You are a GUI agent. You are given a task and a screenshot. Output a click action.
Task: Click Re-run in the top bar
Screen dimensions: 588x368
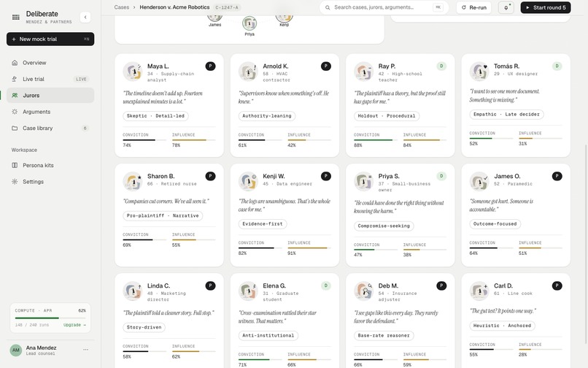[x=474, y=7]
